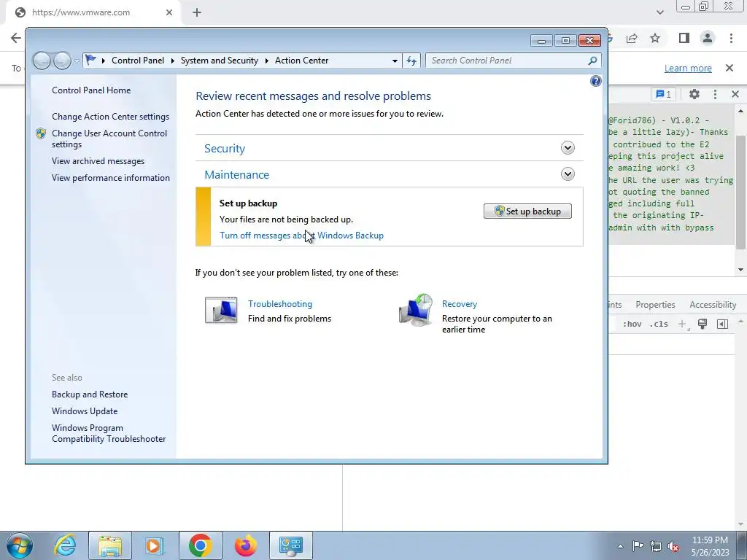747x560 pixels.
Task: Open Chrome tab search dropdown arrow
Action: [659, 12]
